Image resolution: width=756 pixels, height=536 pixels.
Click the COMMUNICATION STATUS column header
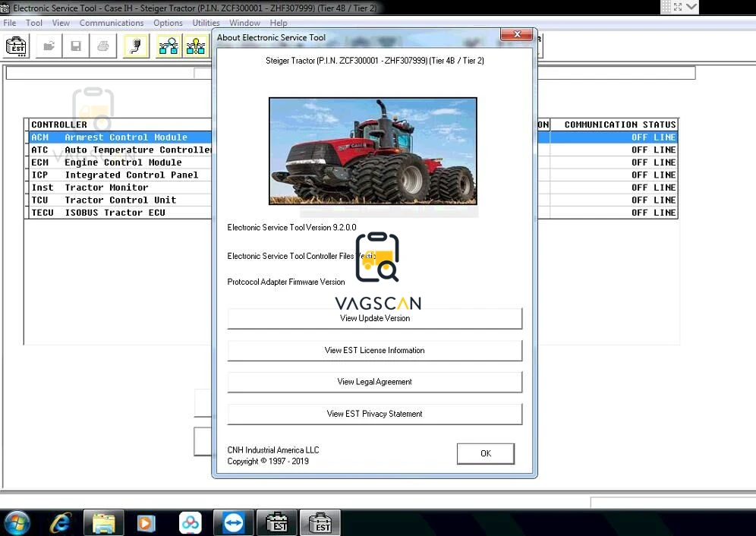pyautogui.click(x=614, y=125)
